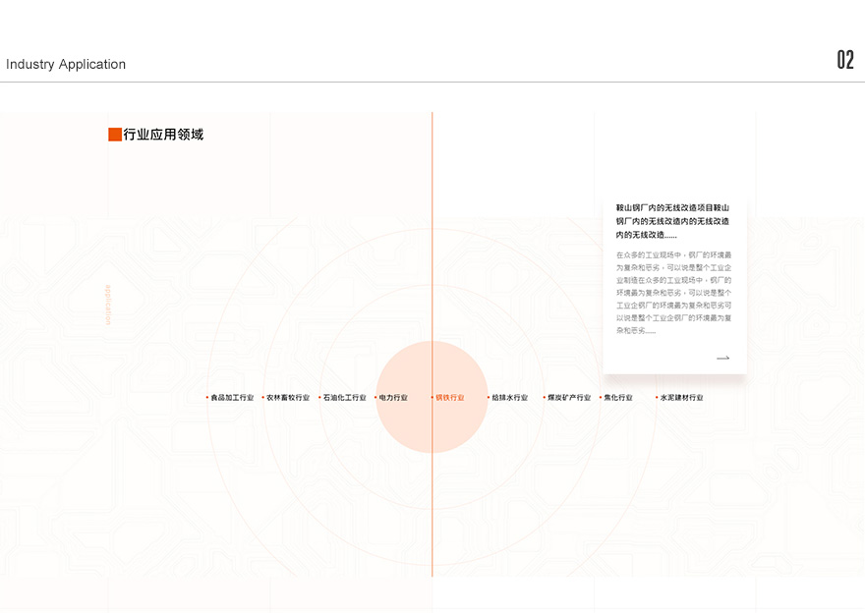
Task: Open the 鞍山钢厂内的无线改造项目 card title
Action: pos(672,221)
